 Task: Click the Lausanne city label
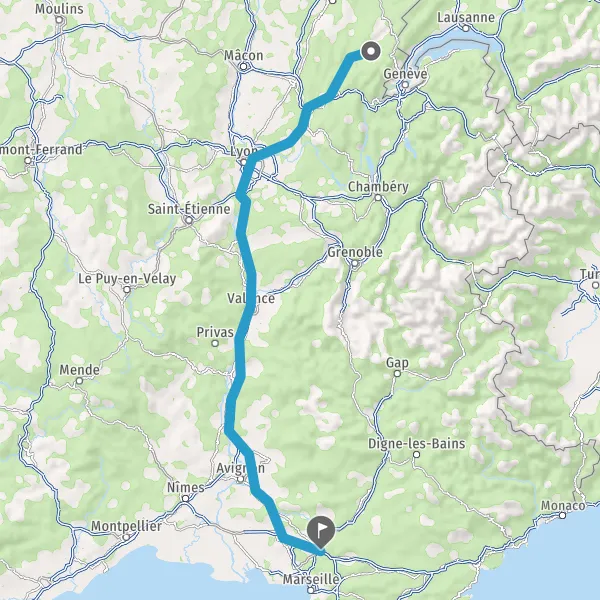coord(466,18)
